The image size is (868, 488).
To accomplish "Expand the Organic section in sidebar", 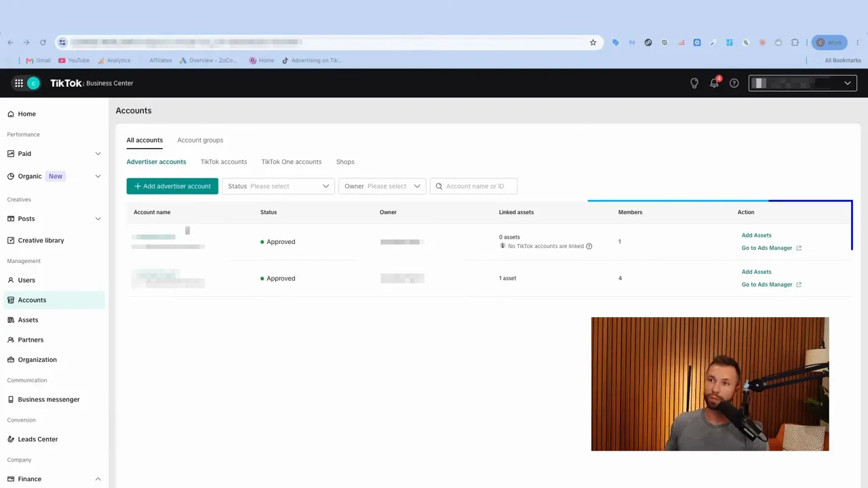I will tap(54, 176).
